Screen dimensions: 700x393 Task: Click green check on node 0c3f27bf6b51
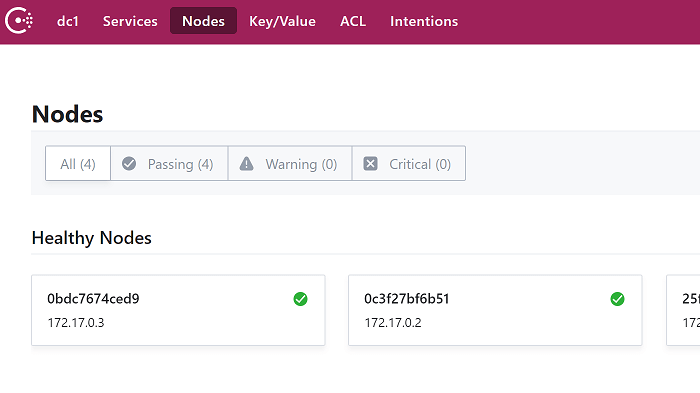(x=617, y=299)
